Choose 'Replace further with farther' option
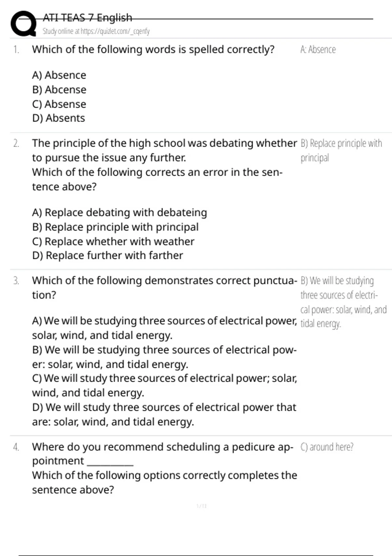 (107, 255)
